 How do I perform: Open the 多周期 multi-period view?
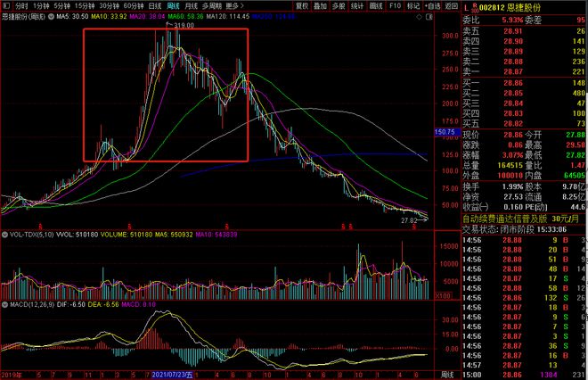coord(212,6)
